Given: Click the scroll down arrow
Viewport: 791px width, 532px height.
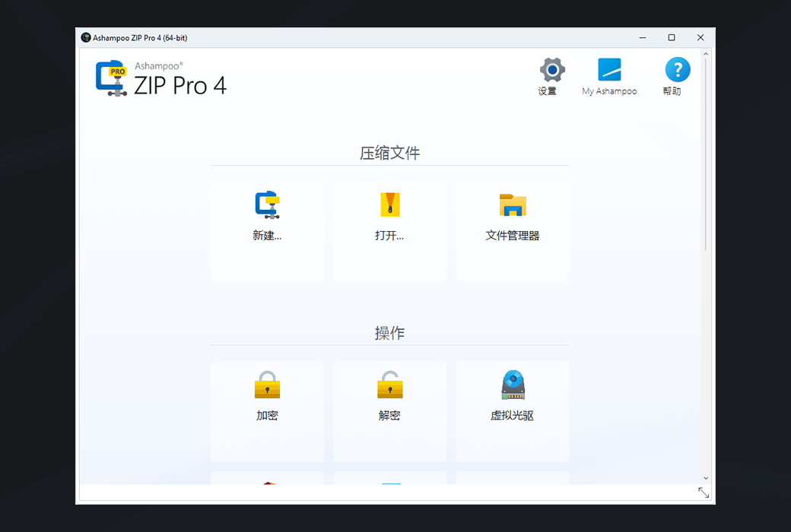Looking at the screenshot, I should coord(706,478).
